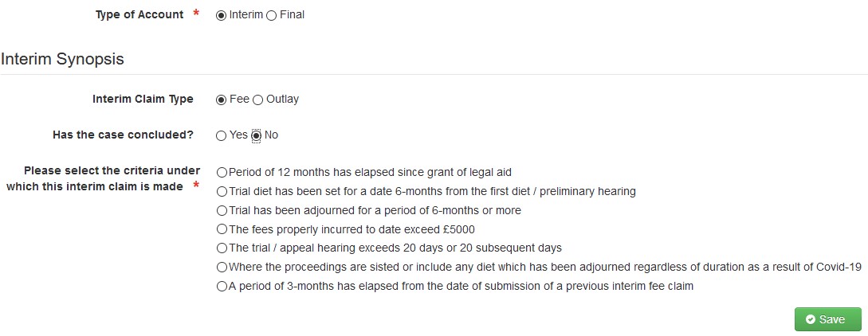The width and height of the screenshot is (868, 336).
Task: Pick the 3-months since previous interim claim option
Action: pos(222,287)
